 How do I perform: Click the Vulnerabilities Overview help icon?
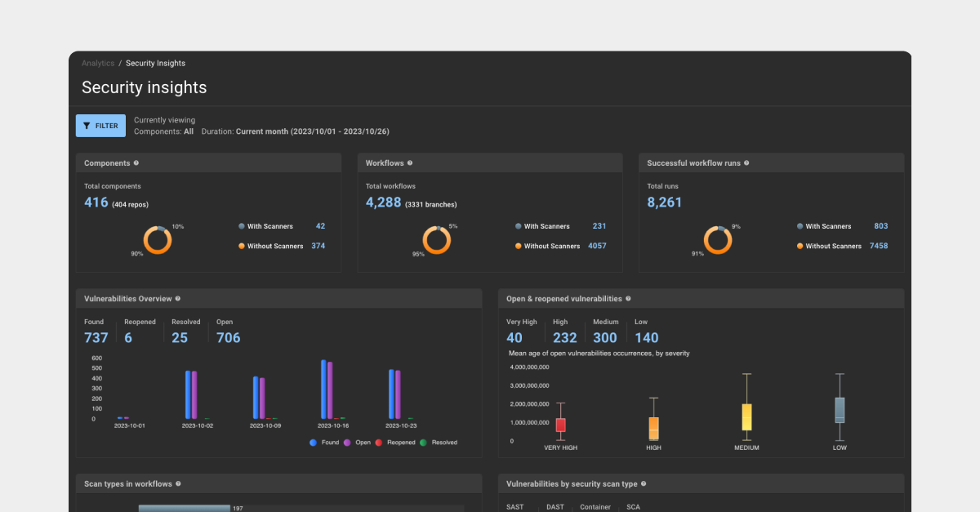click(178, 299)
